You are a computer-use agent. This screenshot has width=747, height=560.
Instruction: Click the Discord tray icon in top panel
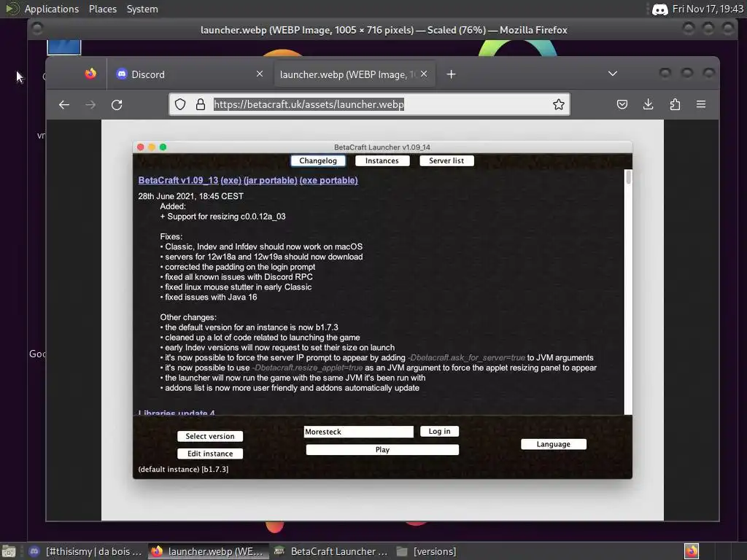click(659, 9)
